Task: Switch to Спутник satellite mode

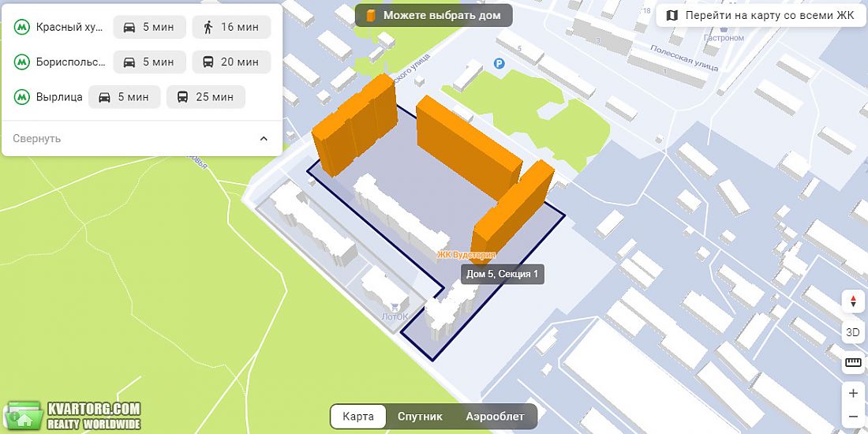Action: pos(420,417)
